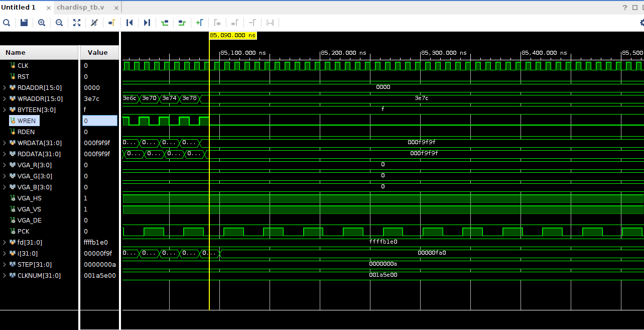The width and height of the screenshot is (644, 330).
Task: Open waveform settings gear
Action: tap(641, 23)
